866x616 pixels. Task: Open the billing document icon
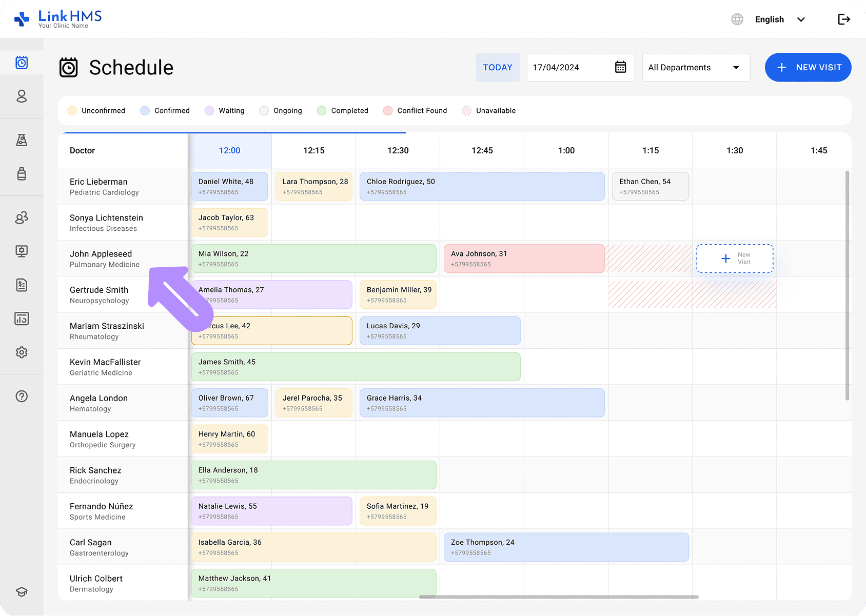click(22, 285)
